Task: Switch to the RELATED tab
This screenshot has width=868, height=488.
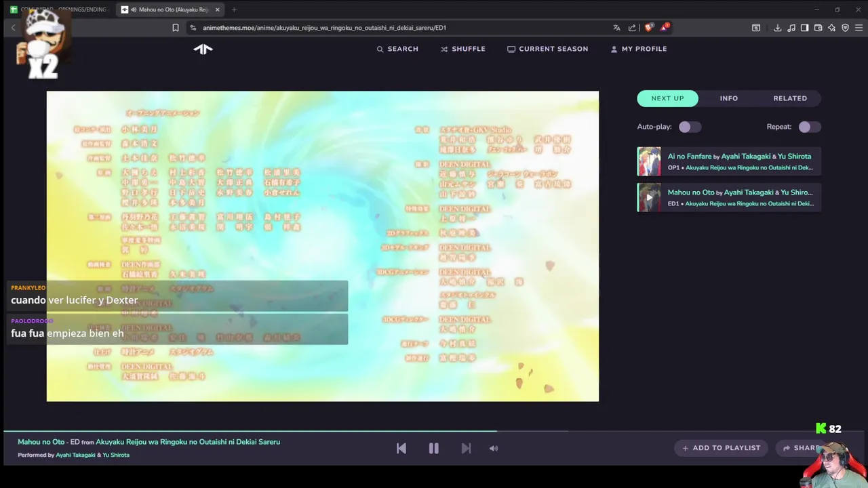Action: point(790,98)
